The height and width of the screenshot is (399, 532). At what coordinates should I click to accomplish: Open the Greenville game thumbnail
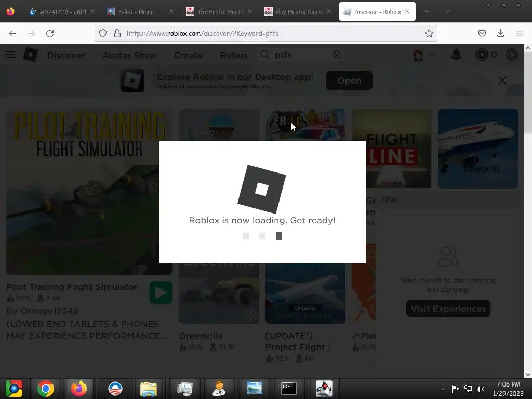click(219, 293)
